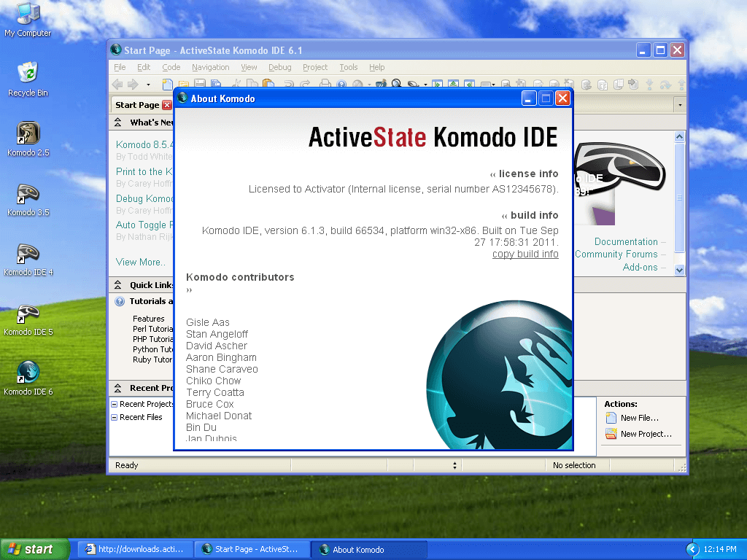Toggle the left pane visibility toolbar button
The width and height of the screenshot is (747, 560).
(x=438, y=85)
